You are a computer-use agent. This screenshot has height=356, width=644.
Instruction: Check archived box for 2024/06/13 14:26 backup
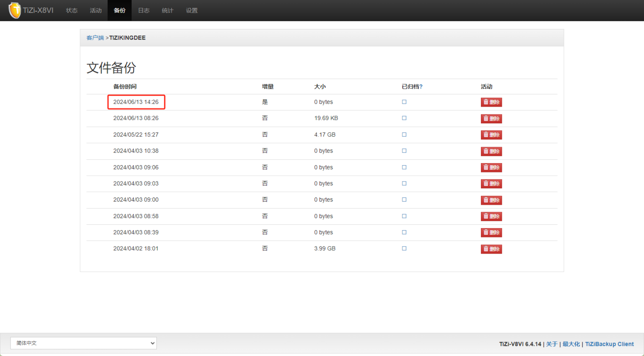[x=404, y=102]
